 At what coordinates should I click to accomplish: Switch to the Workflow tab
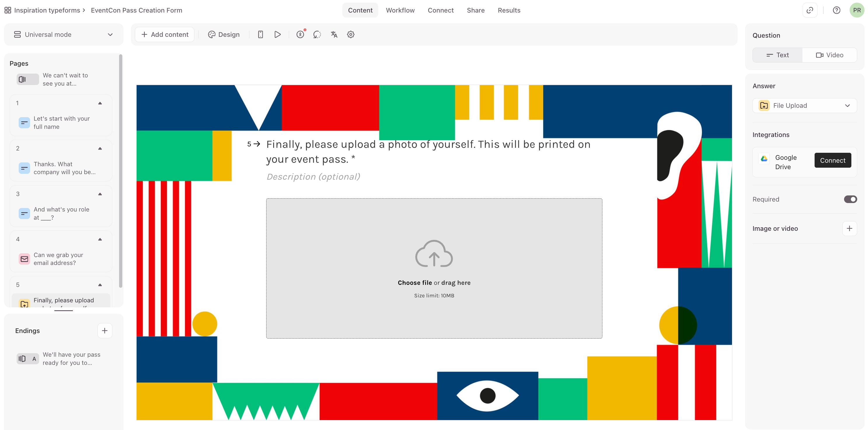tap(400, 10)
